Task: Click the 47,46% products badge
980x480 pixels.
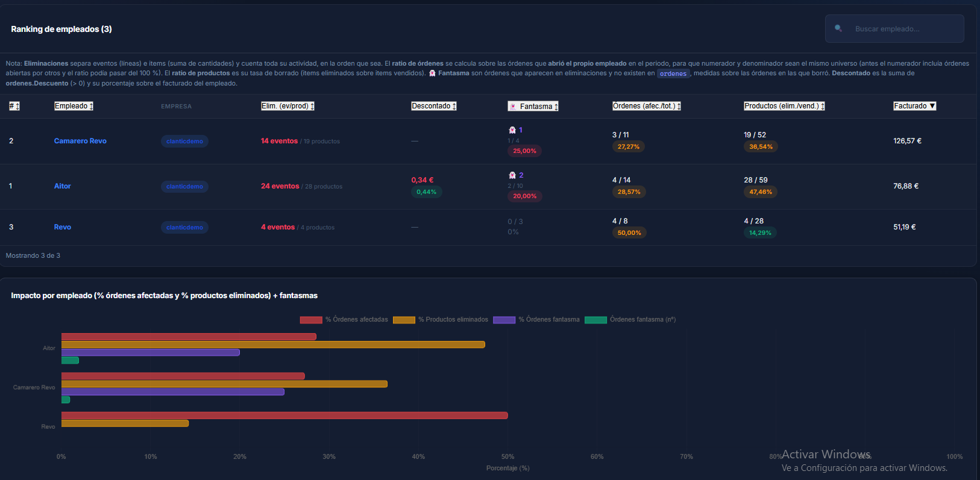Action: click(x=761, y=192)
